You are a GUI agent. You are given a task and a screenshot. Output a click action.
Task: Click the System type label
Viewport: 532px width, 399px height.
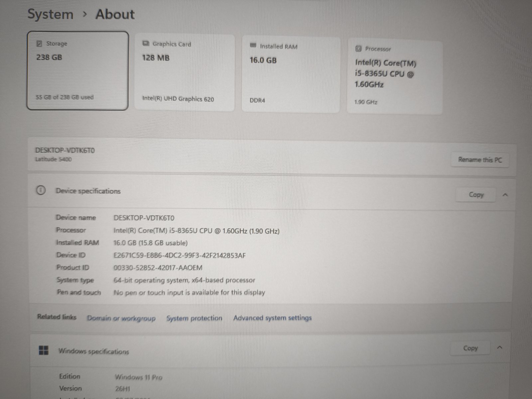click(x=75, y=280)
